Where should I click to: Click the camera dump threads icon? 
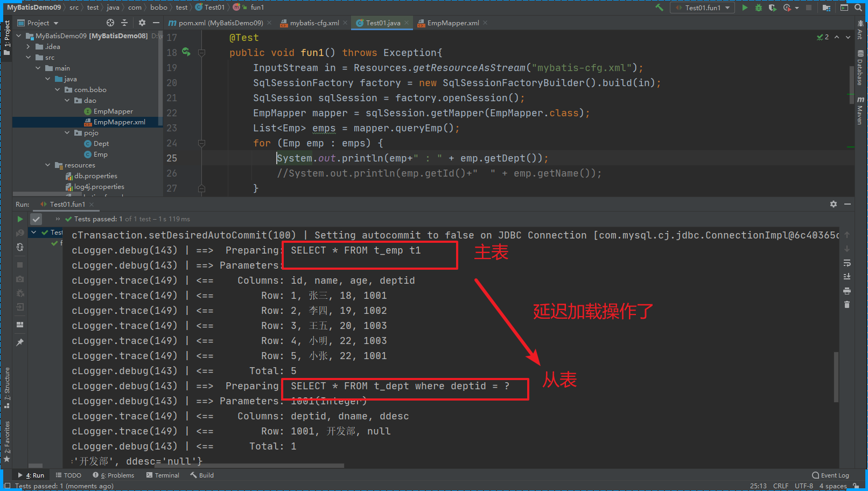coord(20,279)
